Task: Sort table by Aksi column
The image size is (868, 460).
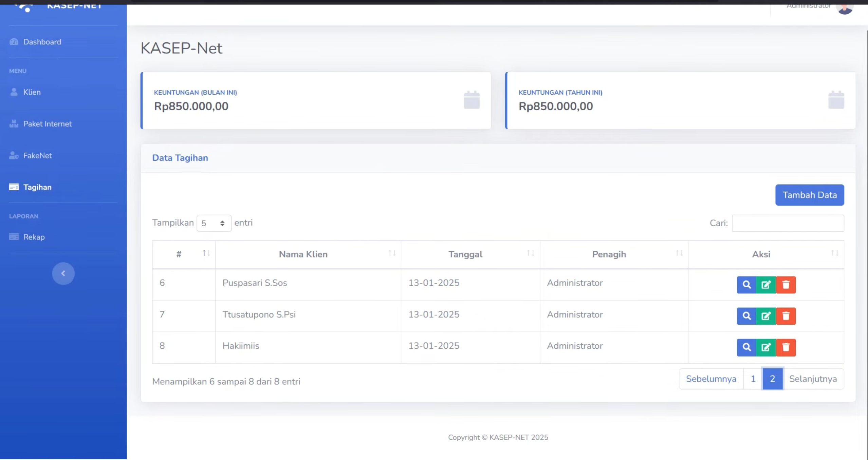Action: point(767,254)
